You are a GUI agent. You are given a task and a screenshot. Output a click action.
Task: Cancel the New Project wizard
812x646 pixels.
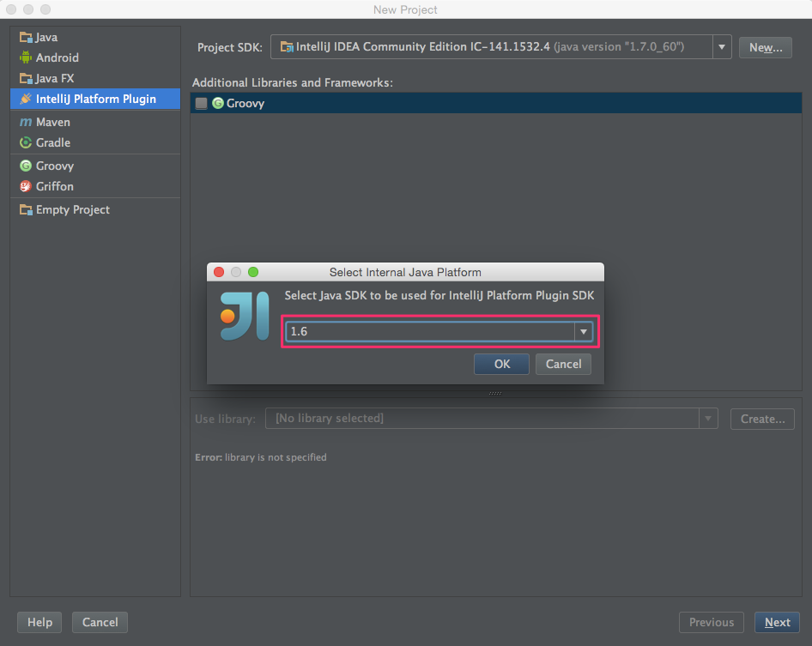(x=100, y=622)
